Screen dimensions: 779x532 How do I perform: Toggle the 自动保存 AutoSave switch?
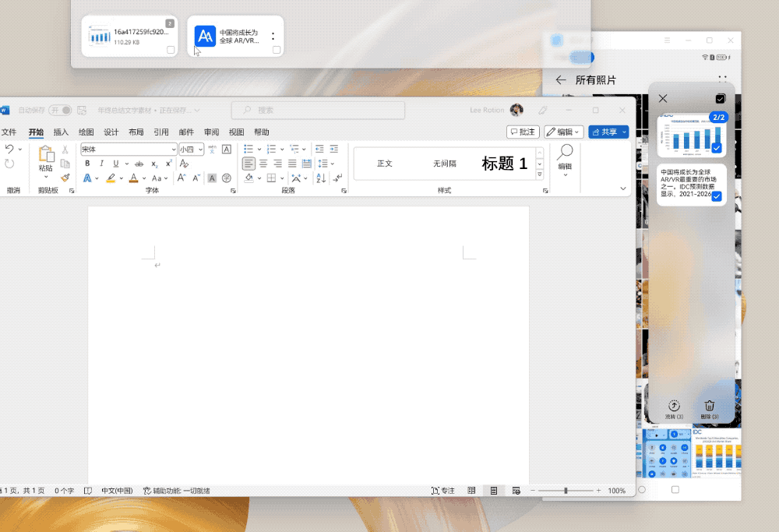[x=60, y=111]
